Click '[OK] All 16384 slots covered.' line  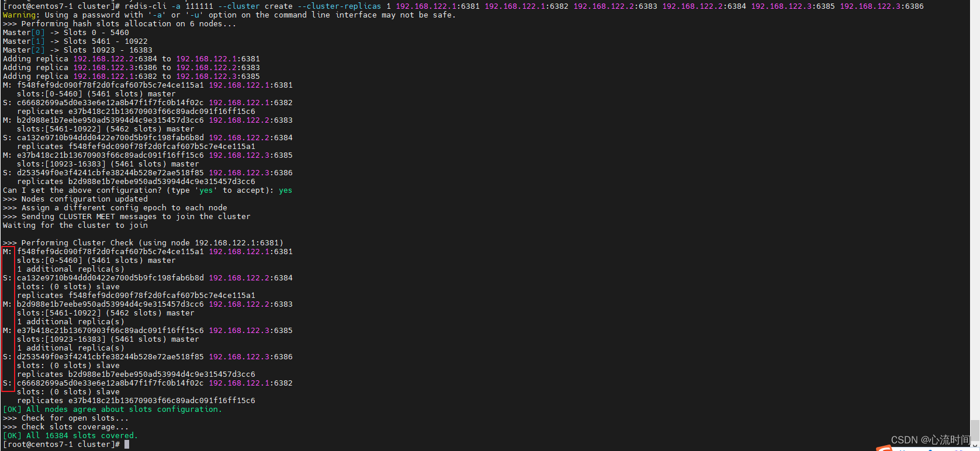click(x=71, y=435)
